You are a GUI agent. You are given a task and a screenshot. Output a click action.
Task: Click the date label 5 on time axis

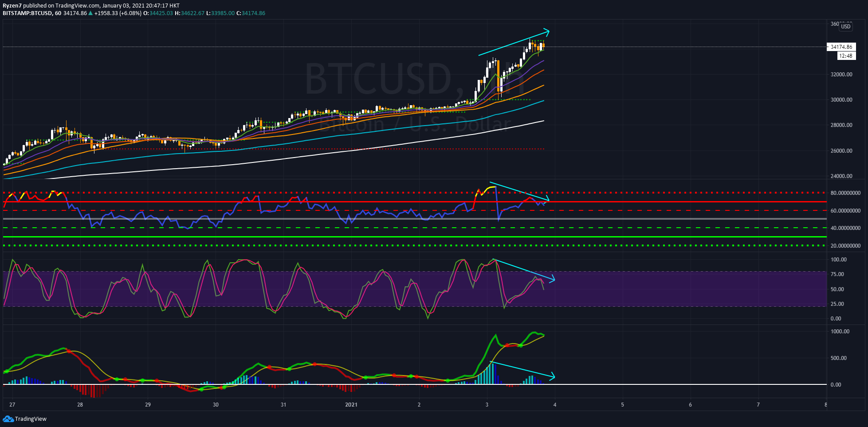pyautogui.click(x=622, y=405)
